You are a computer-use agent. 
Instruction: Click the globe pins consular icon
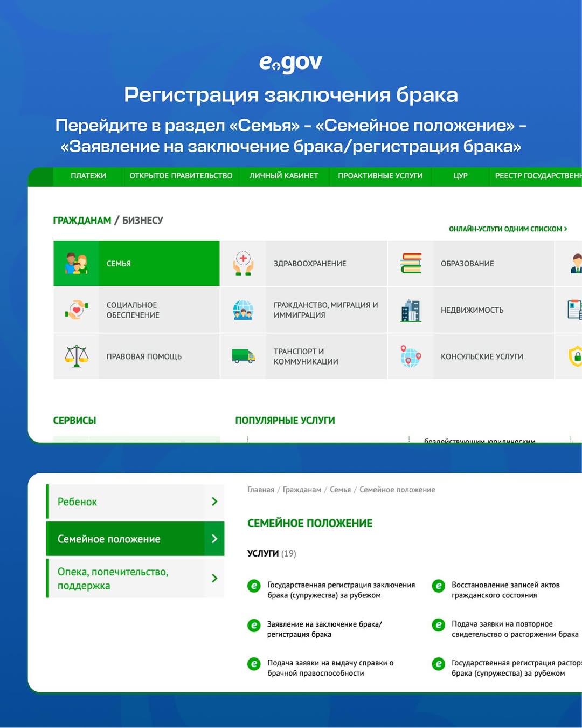click(411, 356)
